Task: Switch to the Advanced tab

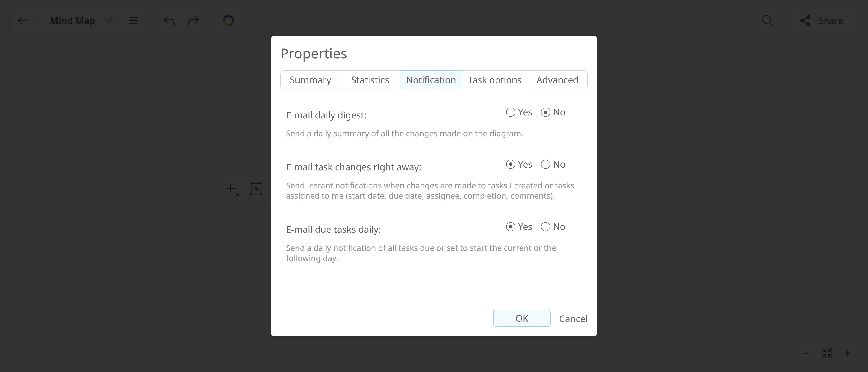Action: click(557, 80)
